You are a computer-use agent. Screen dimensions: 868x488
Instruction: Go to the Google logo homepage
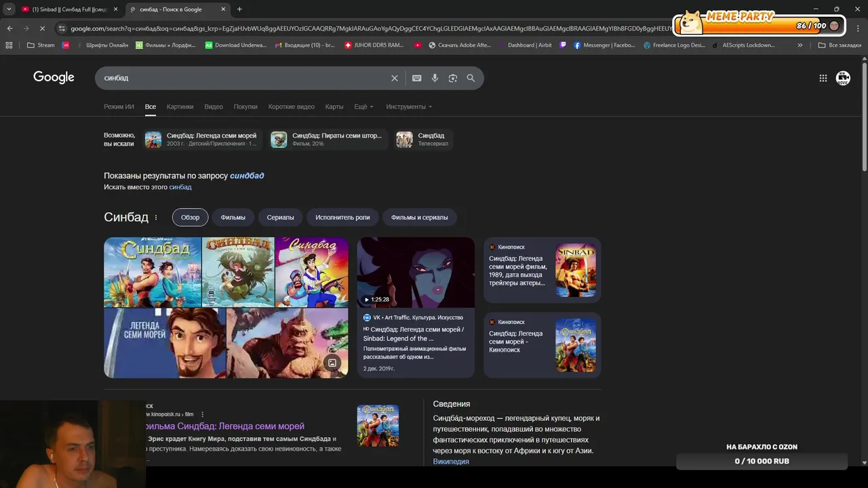[54, 77]
